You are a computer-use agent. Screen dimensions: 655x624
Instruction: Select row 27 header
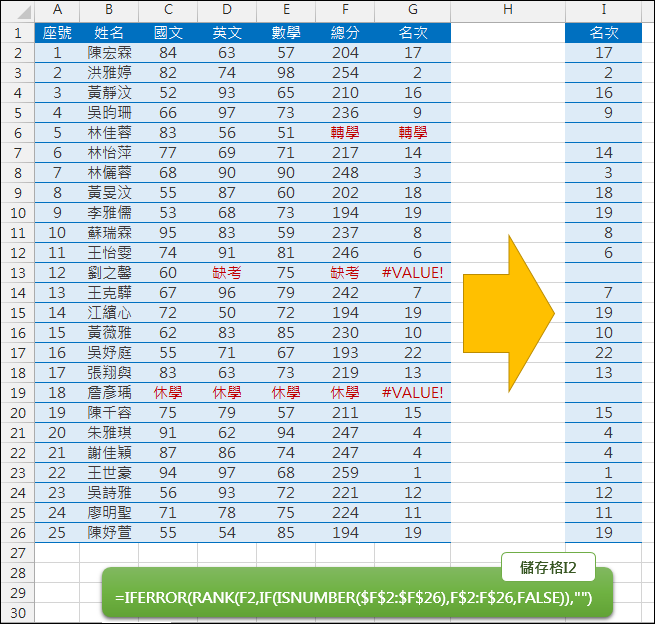pos(18,553)
